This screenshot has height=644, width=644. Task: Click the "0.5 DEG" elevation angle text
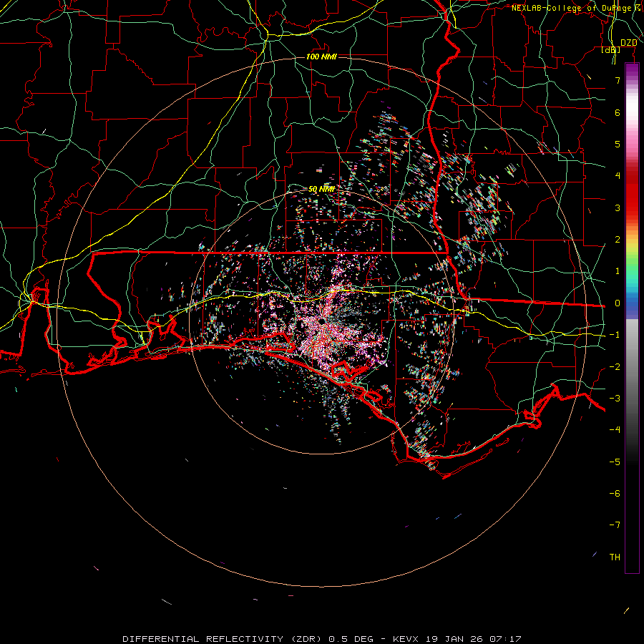(x=351, y=639)
